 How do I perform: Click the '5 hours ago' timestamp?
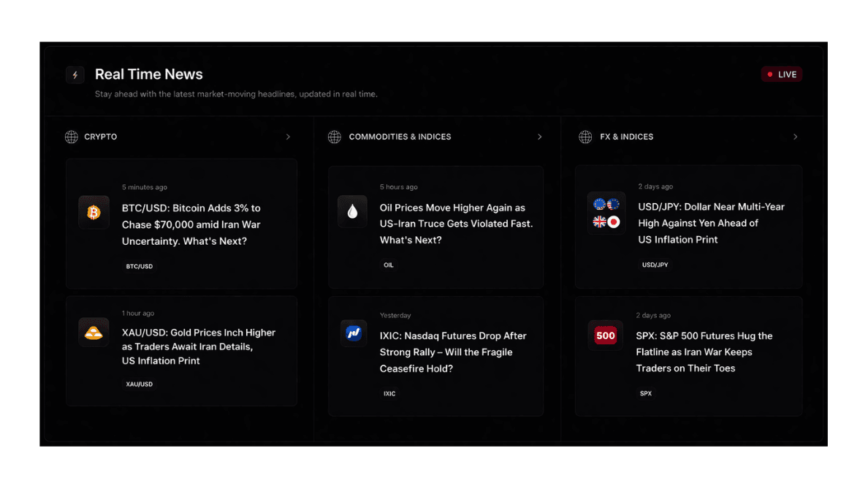[399, 187]
